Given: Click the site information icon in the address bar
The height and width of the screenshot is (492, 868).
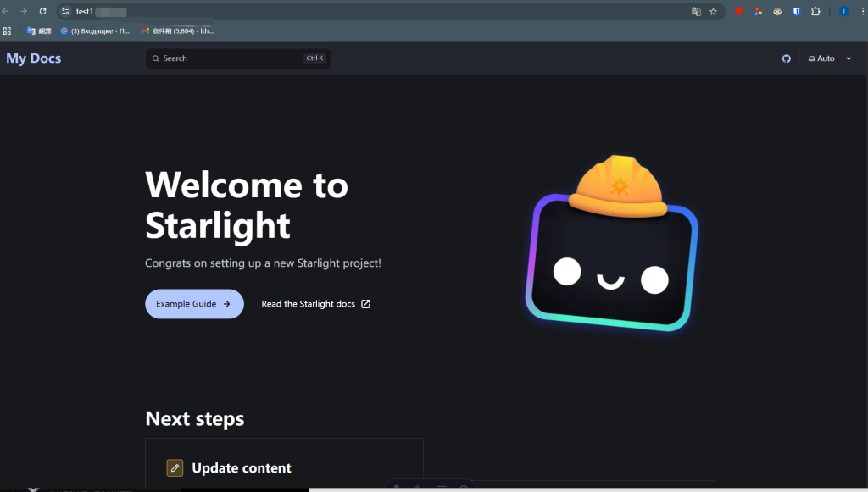Looking at the screenshot, I should 66,11.
